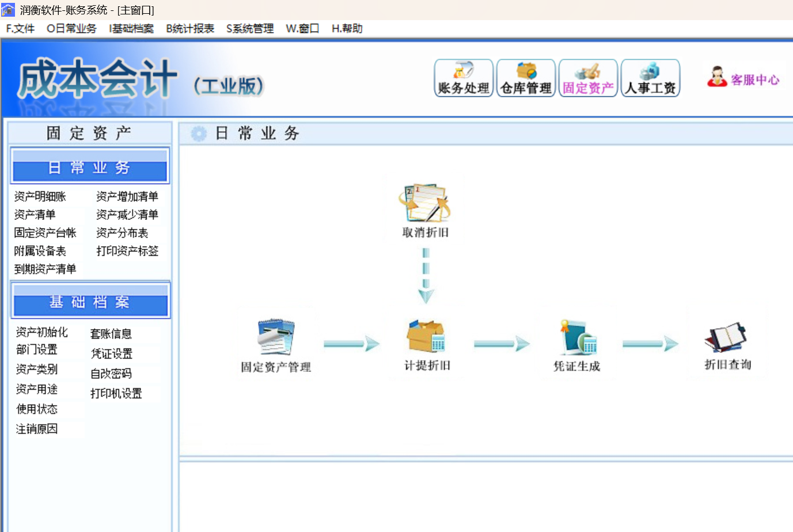Open 使用状态 link
793x532 pixels.
[x=37, y=409]
